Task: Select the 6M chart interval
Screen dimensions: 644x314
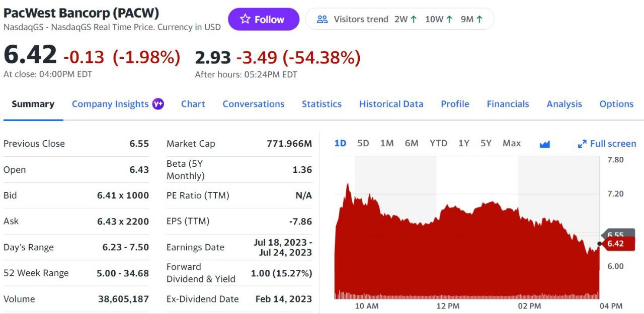Action: (x=412, y=143)
